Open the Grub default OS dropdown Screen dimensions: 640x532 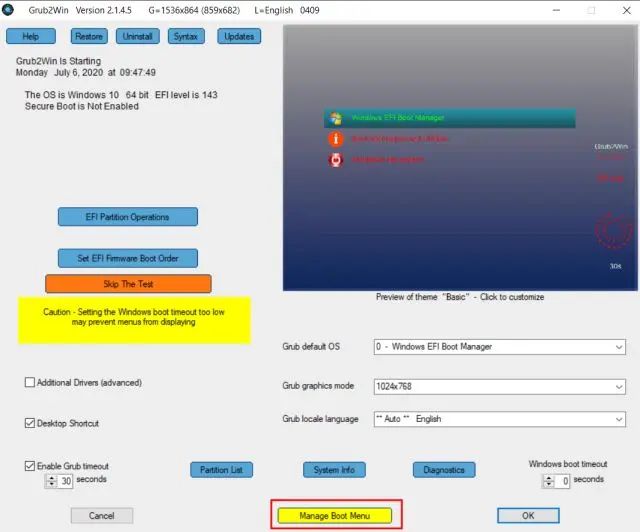click(499, 347)
